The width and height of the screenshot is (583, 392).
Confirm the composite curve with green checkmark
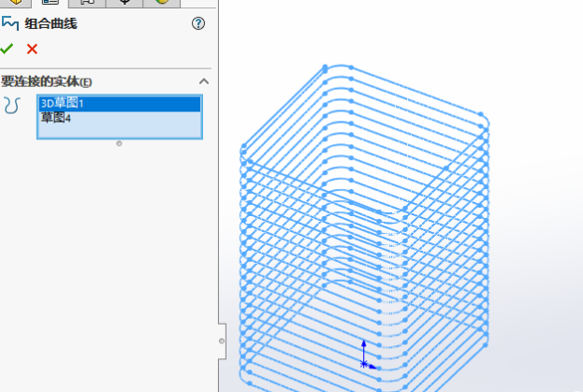coord(7,49)
